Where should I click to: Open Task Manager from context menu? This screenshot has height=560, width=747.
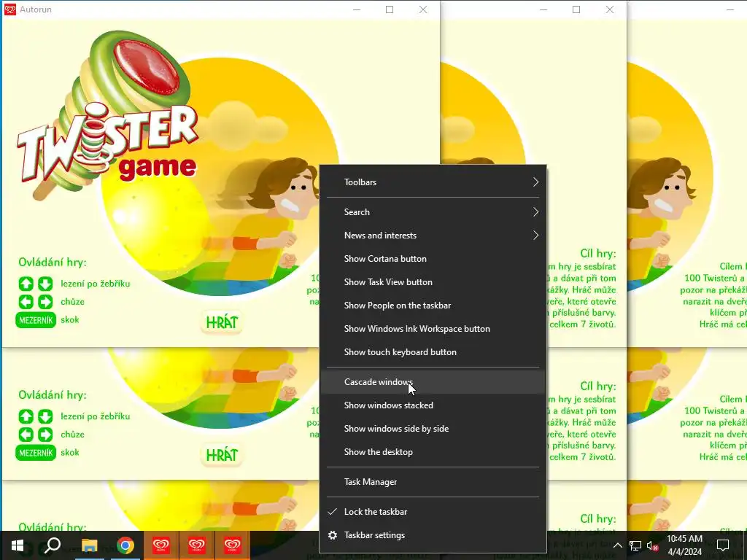pyautogui.click(x=433, y=482)
